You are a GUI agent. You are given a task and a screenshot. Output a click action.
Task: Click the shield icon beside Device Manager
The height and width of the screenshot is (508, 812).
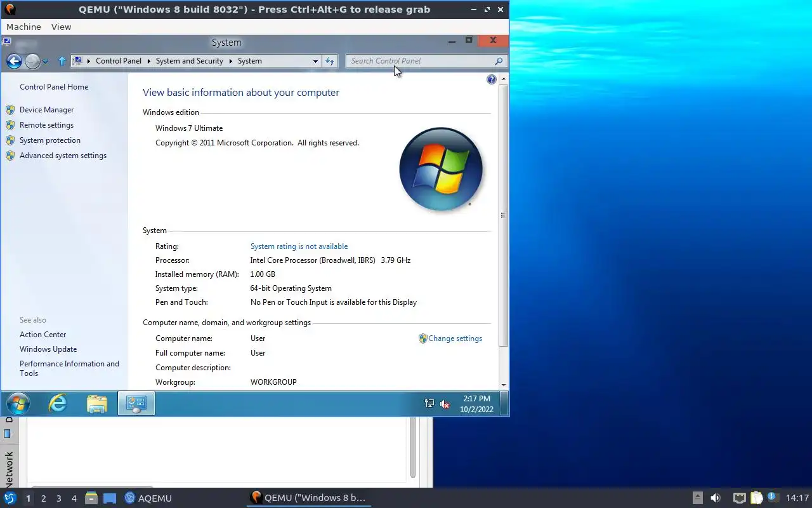(x=10, y=110)
